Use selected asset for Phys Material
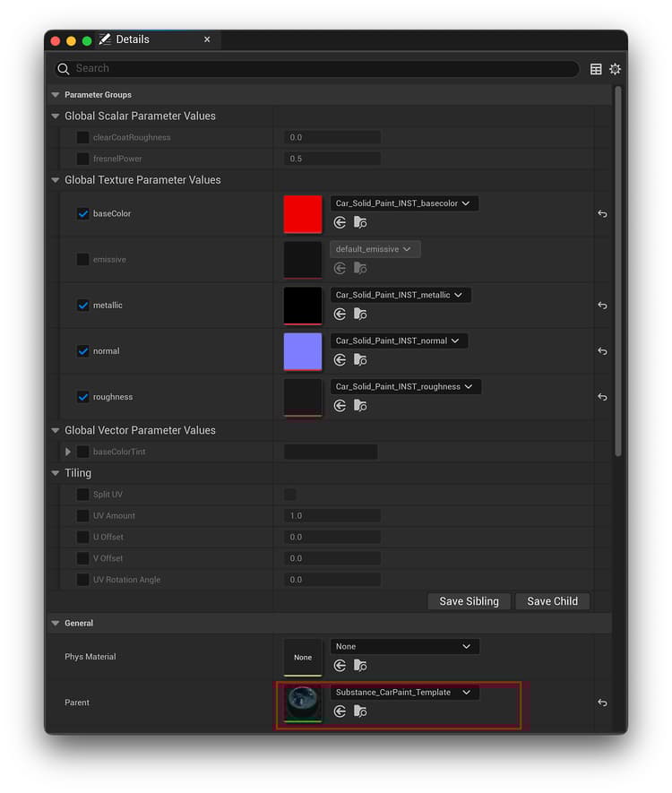 point(340,666)
